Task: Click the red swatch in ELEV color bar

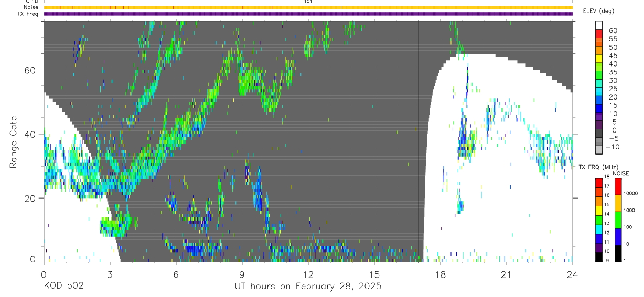Action: click(x=599, y=33)
